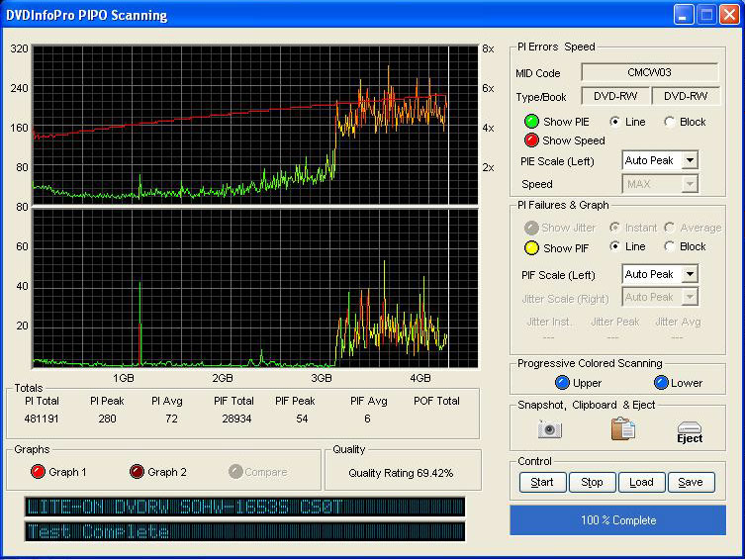Toggle the red Show Speed indicator
This screenshot has height=560, width=745.
531,140
